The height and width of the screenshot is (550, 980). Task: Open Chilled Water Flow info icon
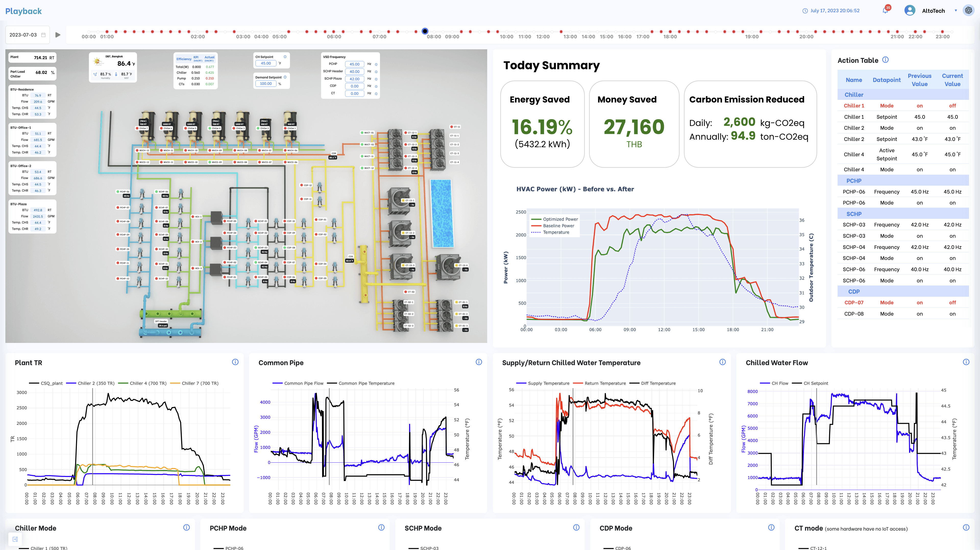[966, 362]
